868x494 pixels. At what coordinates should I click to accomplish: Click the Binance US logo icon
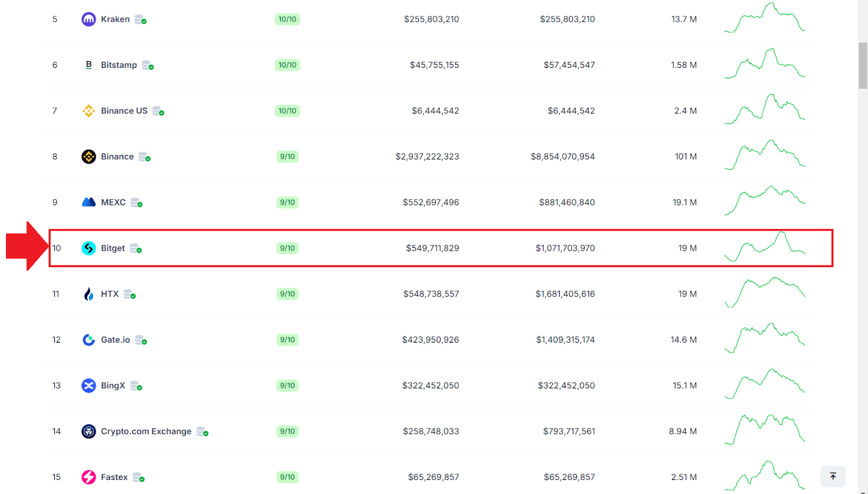[88, 111]
